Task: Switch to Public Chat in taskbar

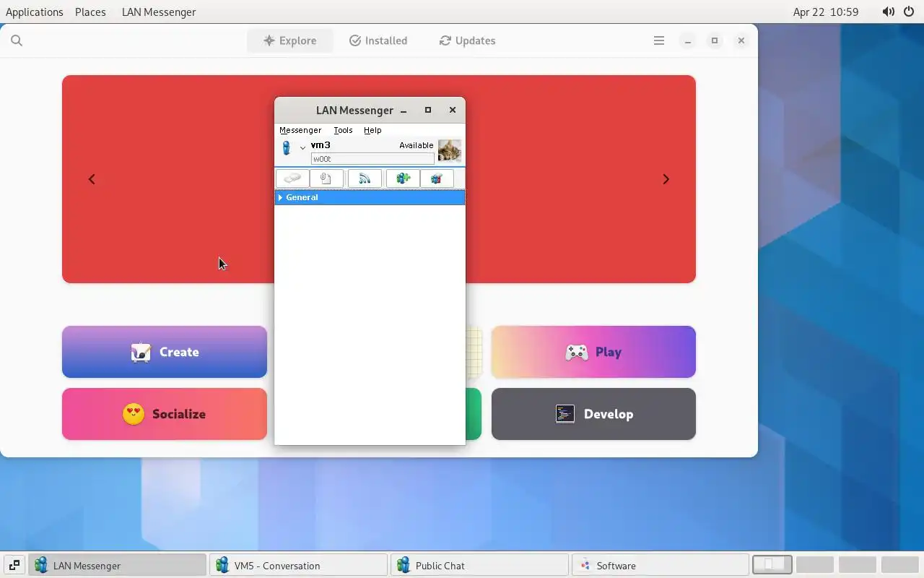Action: tap(479, 565)
